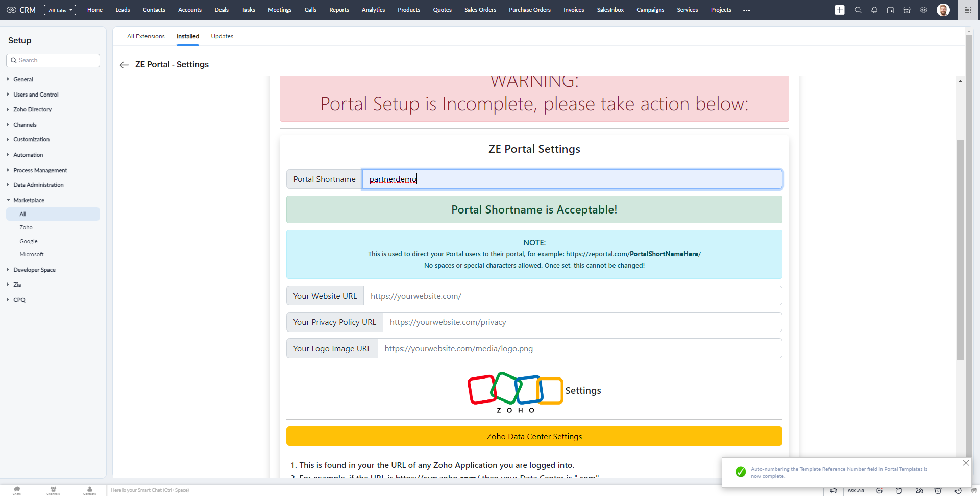This screenshot has width=980, height=496.
Task: Select Microsoft under Marketplace
Action: [x=32, y=254]
